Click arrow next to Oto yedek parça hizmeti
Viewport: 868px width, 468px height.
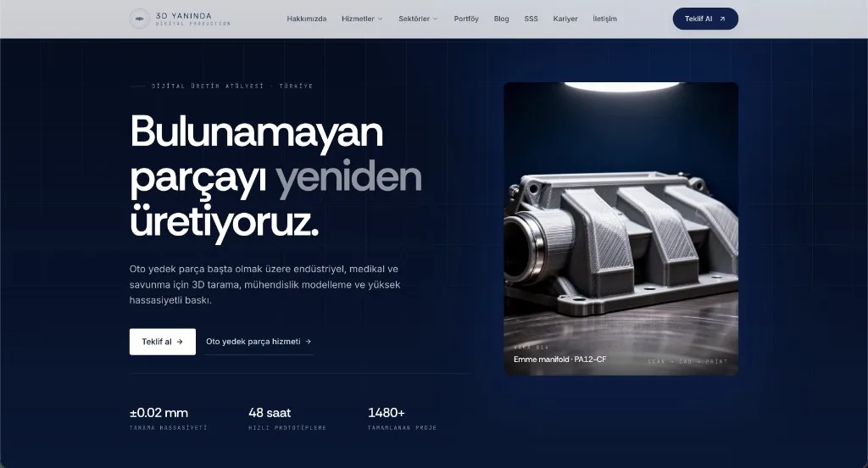309,342
